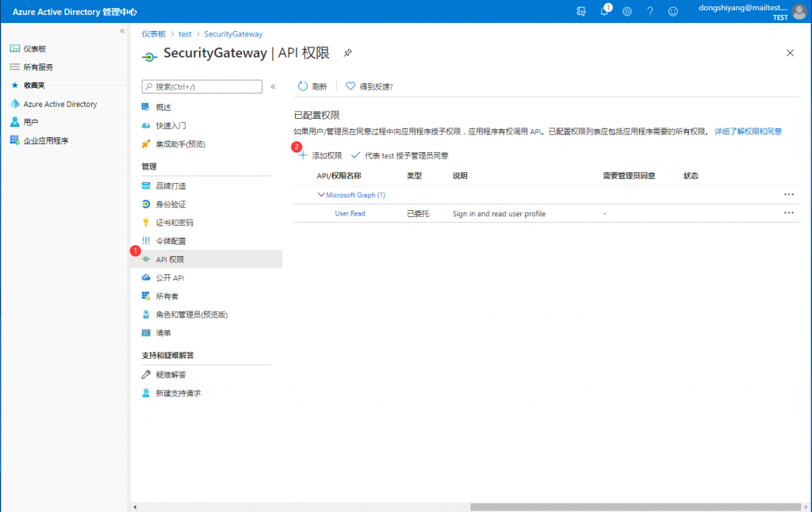
Task: Click the 用户 person icon
Action: [x=14, y=121]
